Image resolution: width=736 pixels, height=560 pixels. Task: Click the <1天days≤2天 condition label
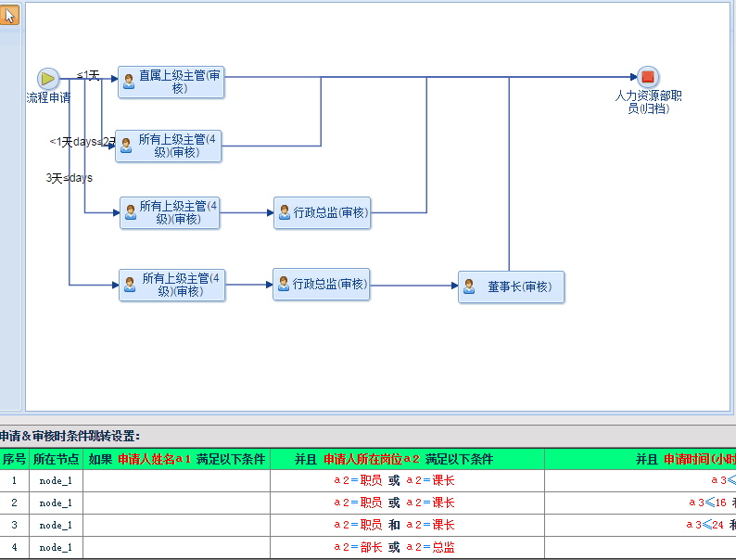(82, 142)
